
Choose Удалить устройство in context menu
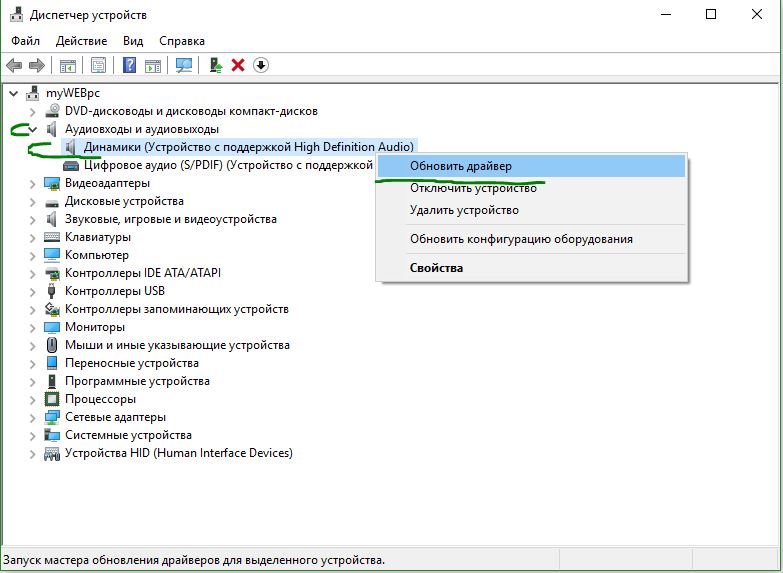[531, 210]
